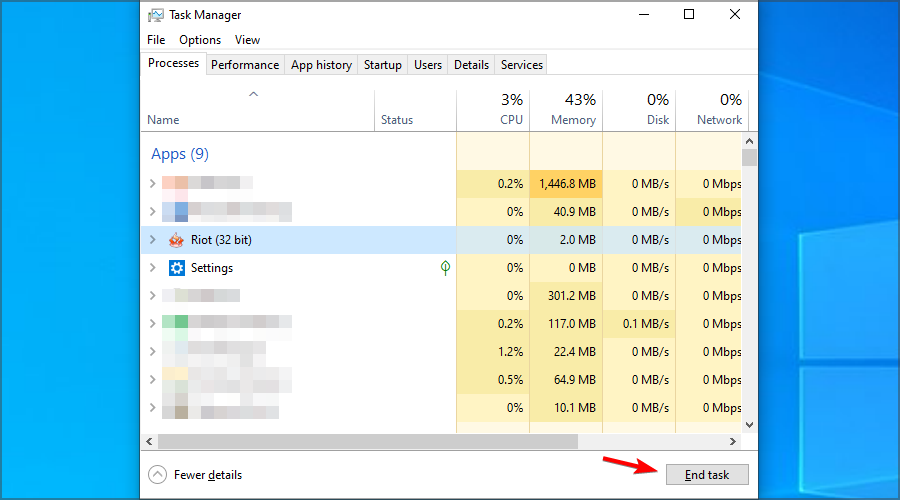This screenshot has height=500, width=900.
Task: Expand the process using 117.0 MB memory
Action: (153, 324)
